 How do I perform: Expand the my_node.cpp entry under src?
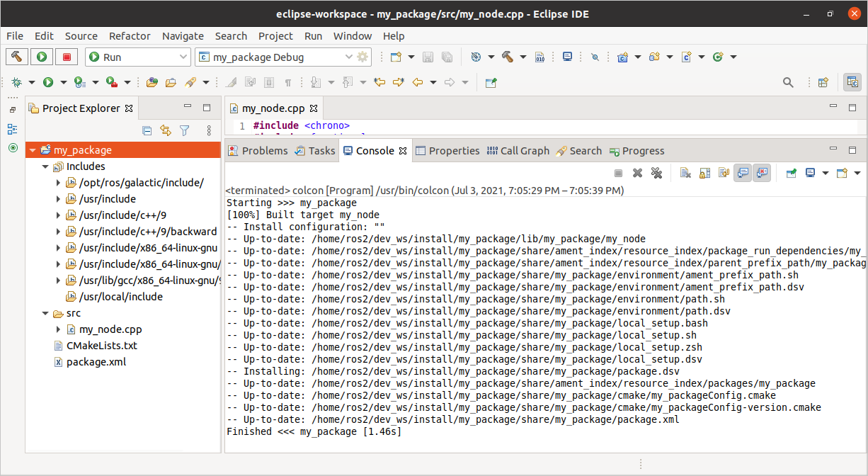58,329
